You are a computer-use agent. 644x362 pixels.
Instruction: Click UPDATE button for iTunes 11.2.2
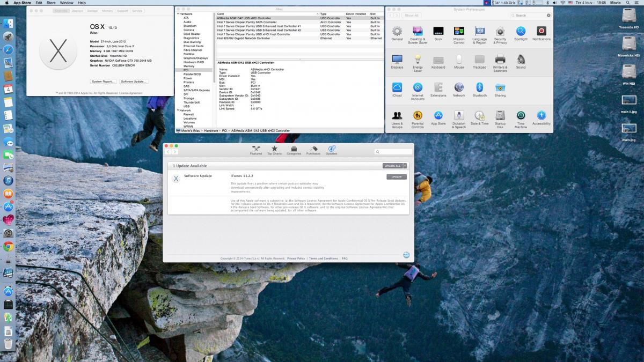[x=397, y=176]
